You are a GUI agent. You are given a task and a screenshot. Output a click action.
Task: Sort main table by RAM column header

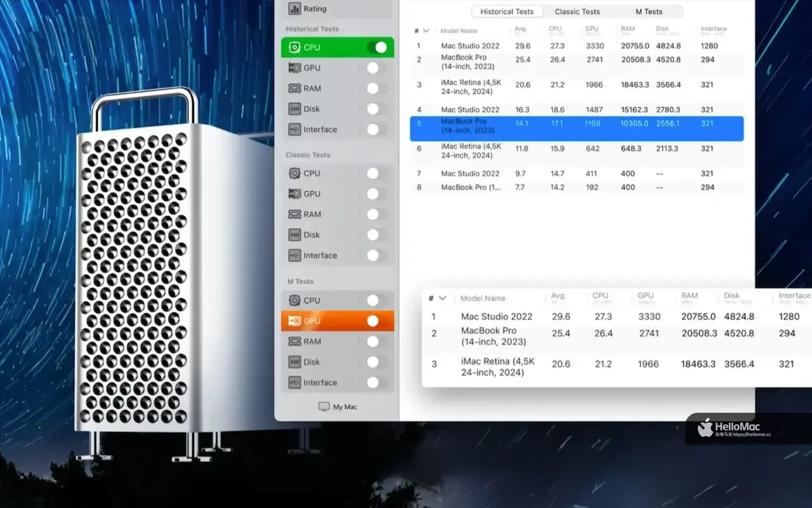pyautogui.click(x=628, y=29)
